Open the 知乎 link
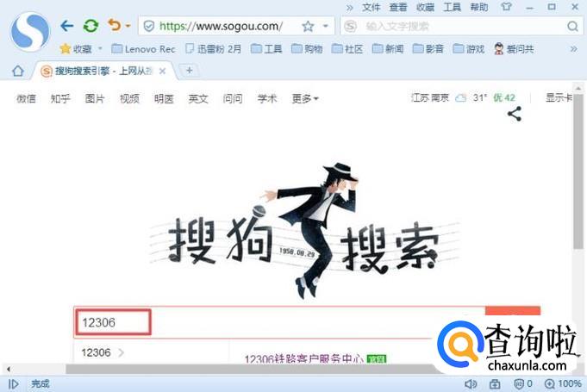 tap(60, 98)
